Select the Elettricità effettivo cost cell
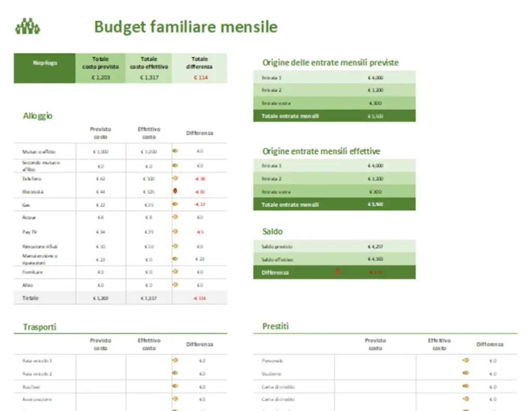This screenshot has width=532, height=411. coord(149,191)
